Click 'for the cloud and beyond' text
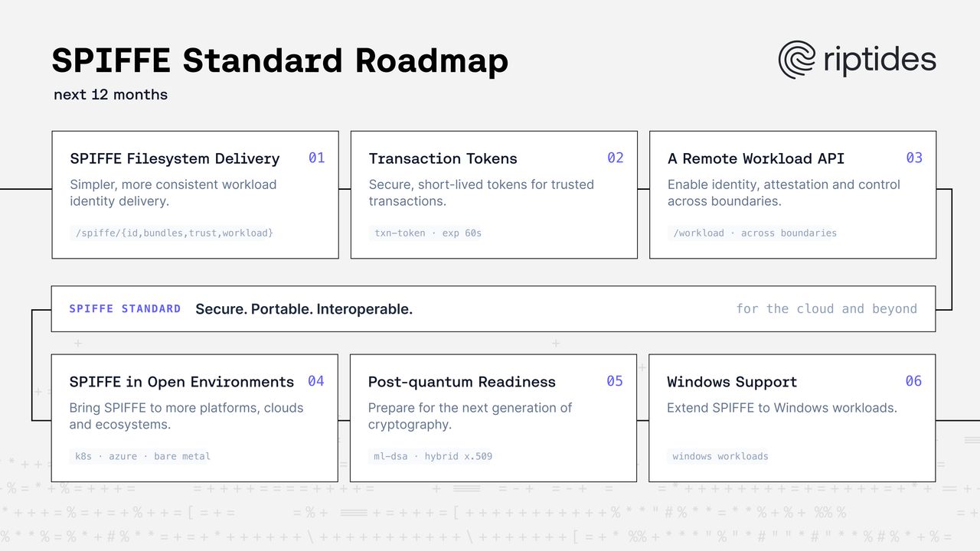 point(826,308)
